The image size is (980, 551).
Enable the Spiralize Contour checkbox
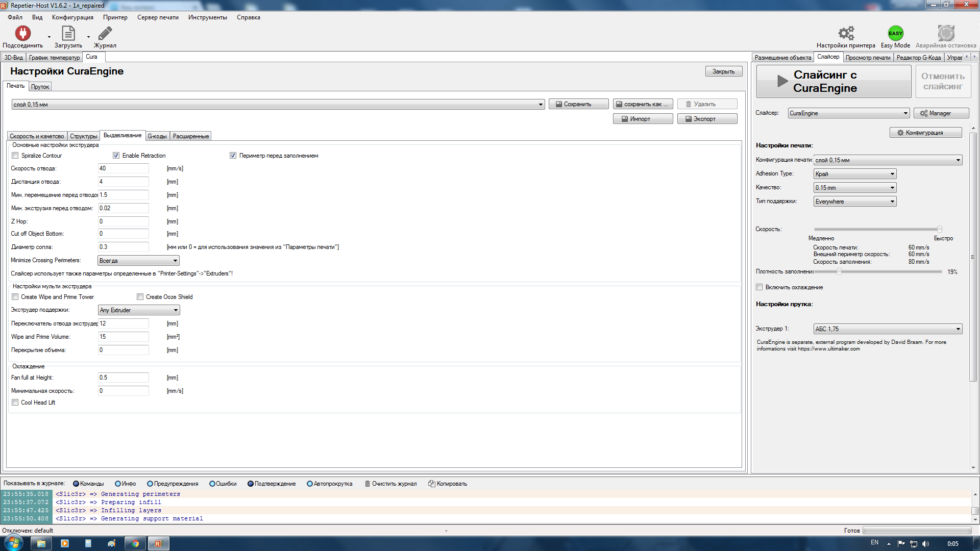[15, 156]
